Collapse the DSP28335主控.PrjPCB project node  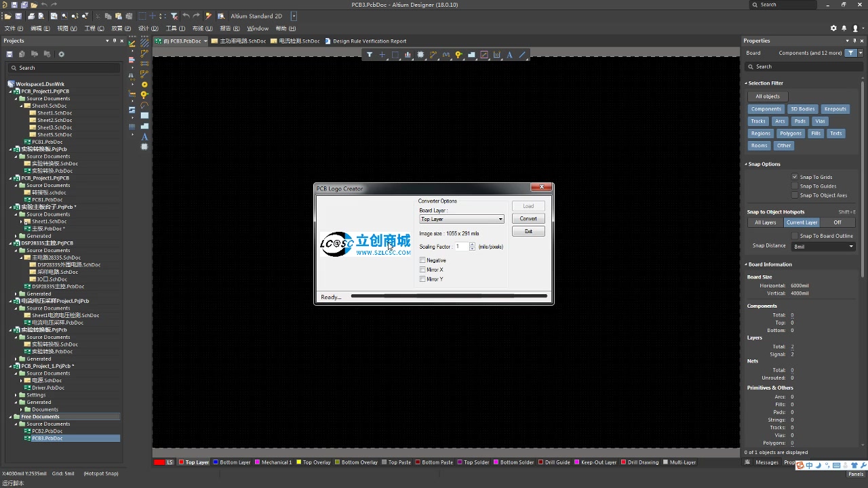[11, 243]
